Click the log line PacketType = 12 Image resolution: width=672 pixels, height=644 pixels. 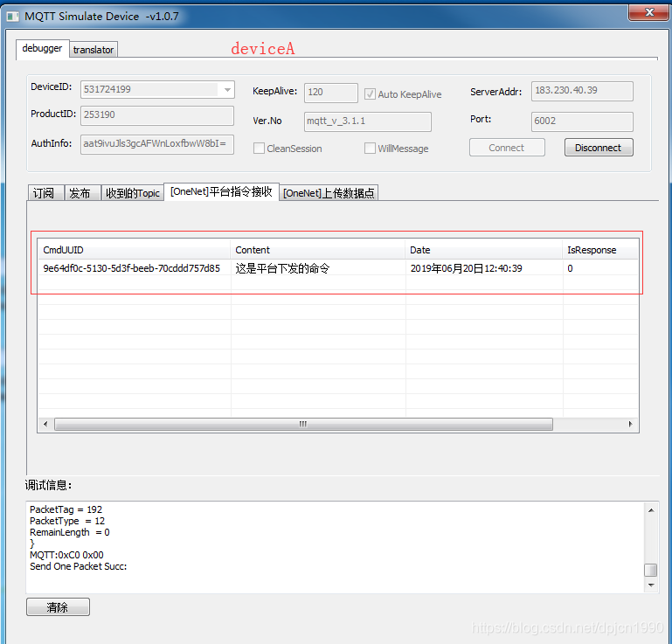pyautogui.click(x=67, y=521)
